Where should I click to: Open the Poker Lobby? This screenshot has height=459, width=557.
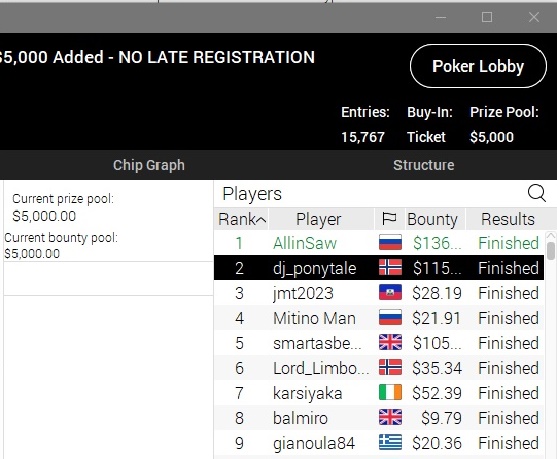pos(478,66)
